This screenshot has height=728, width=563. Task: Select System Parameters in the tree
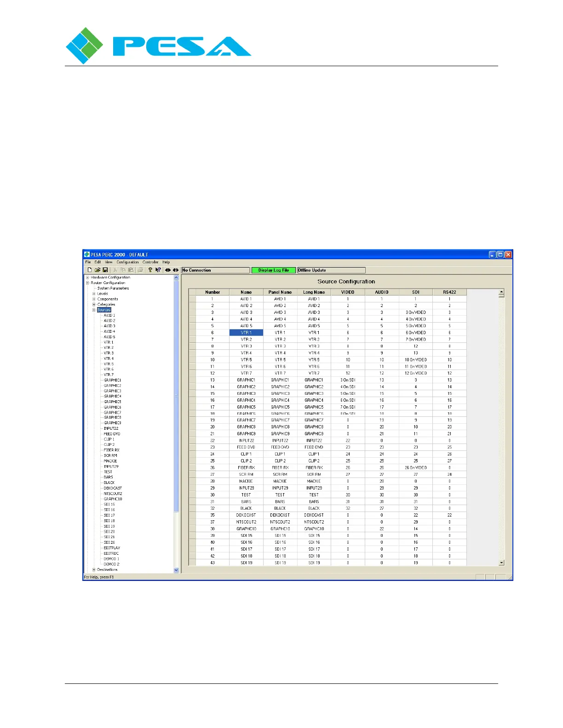pyautogui.click(x=113, y=289)
